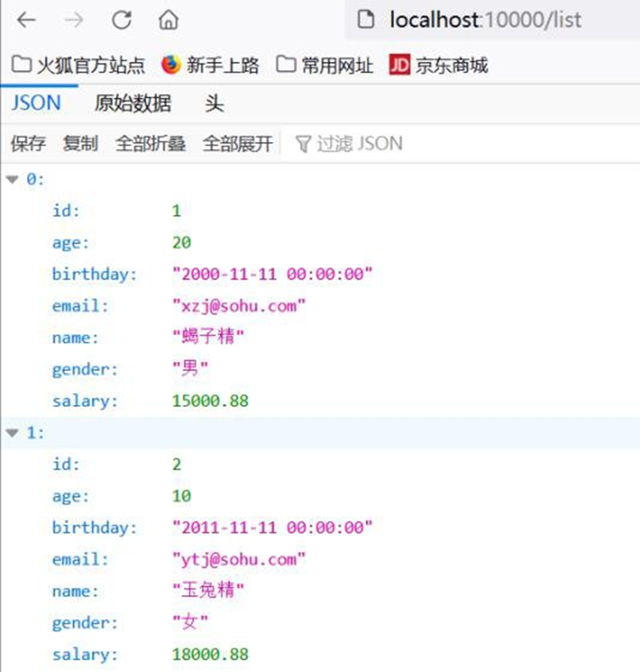Click 全部折叠 to collapse all
640x672 pixels.
coord(150,144)
